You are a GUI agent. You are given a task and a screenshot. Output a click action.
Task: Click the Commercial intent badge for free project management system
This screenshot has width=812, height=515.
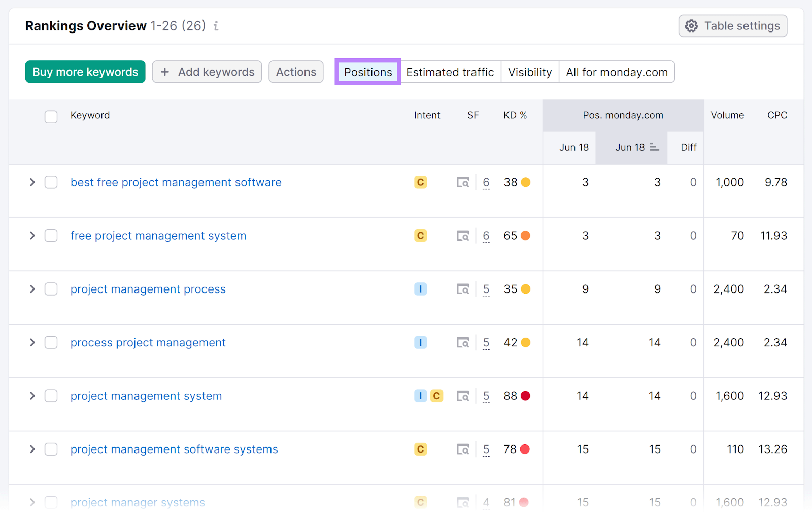click(x=420, y=236)
